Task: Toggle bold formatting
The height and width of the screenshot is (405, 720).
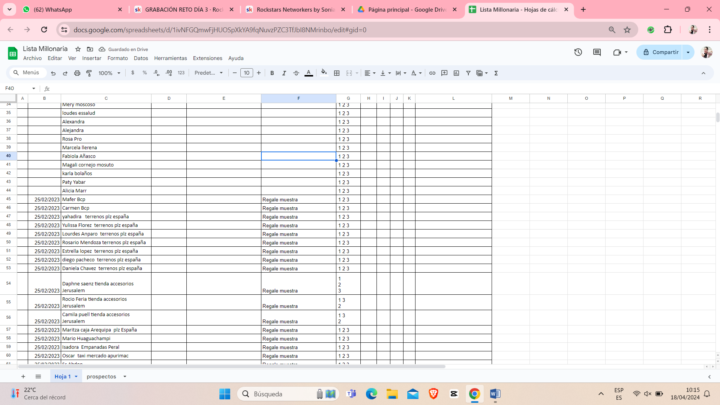Action: (x=271, y=73)
